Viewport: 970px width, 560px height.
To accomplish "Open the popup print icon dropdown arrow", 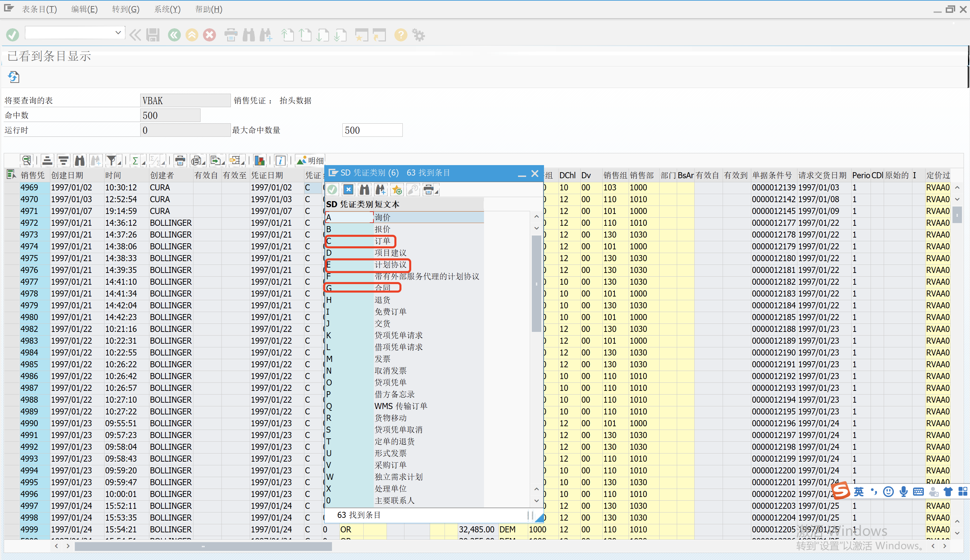I will point(436,192).
